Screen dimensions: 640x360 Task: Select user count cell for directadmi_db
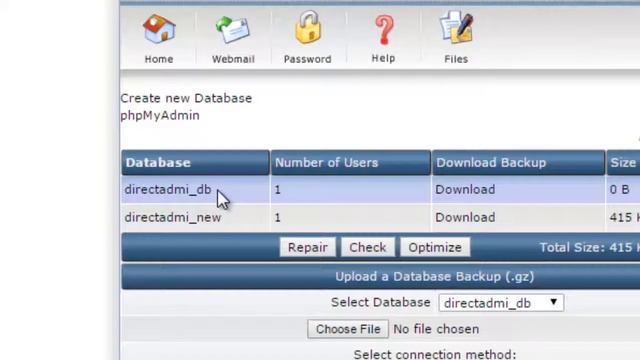pos(351,189)
